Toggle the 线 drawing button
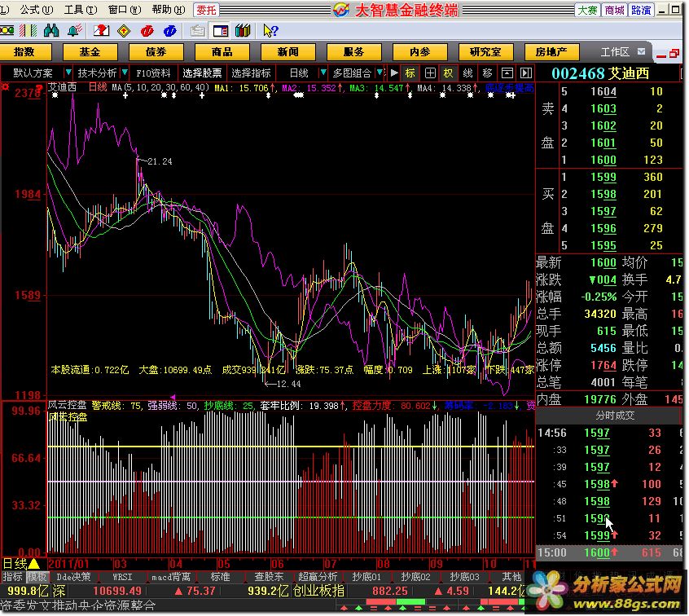 pos(467,73)
